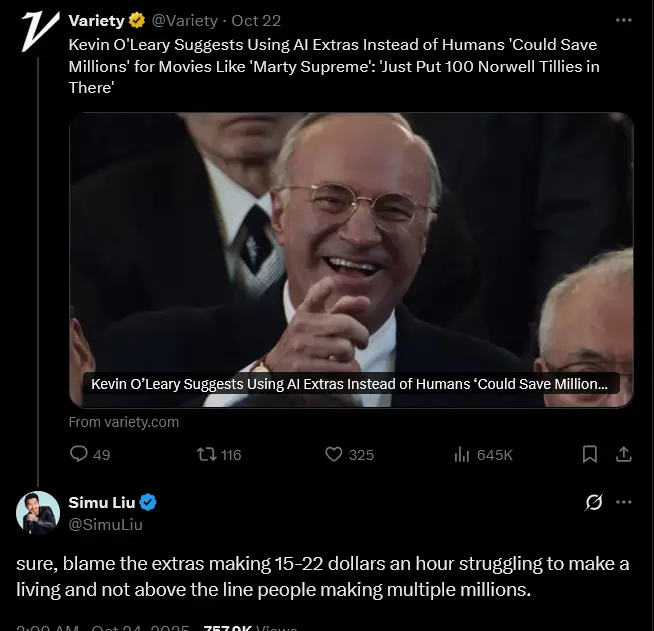Open more options on Simu Liu tweet
654x631 pixels.
coord(624,502)
